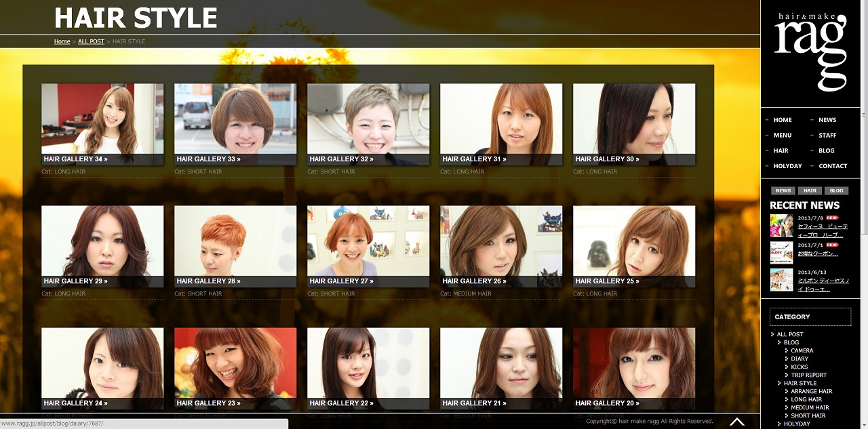The image size is (868, 429).
Task: Switch to the HAIR tab above Recent News
Action: coord(810,191)
